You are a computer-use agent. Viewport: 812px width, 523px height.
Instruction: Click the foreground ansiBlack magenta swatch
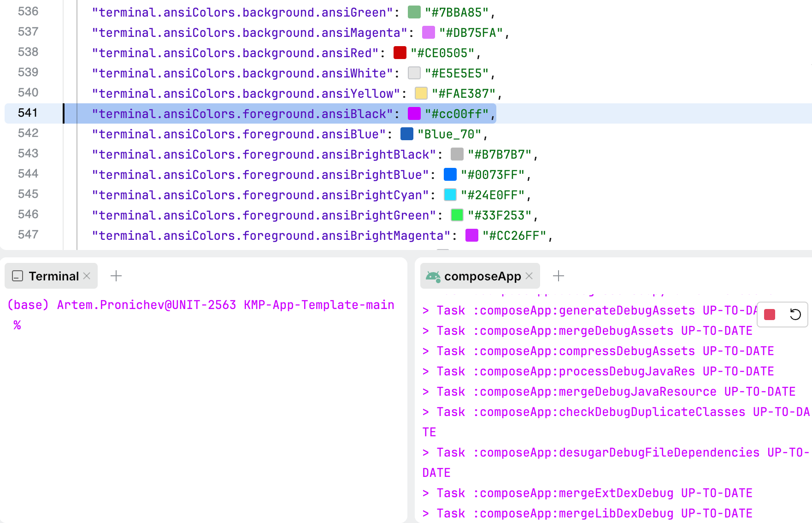click(x=414, y=114)
